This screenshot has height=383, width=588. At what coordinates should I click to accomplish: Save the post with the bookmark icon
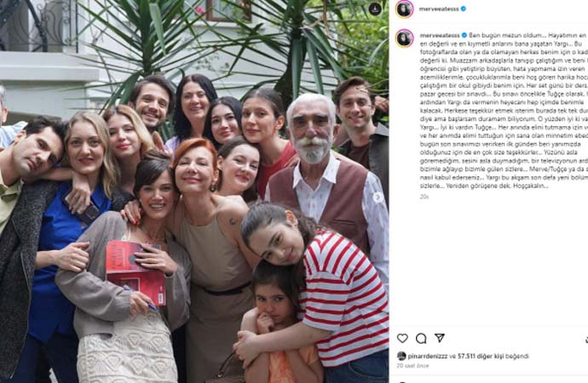(x=586, y=339)
